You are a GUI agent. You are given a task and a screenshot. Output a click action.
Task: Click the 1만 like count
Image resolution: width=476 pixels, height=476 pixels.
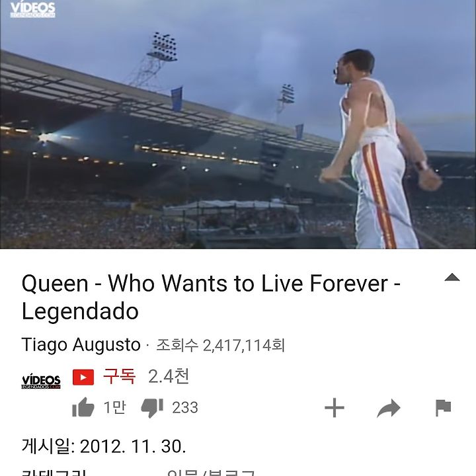(x=114, y=407)
